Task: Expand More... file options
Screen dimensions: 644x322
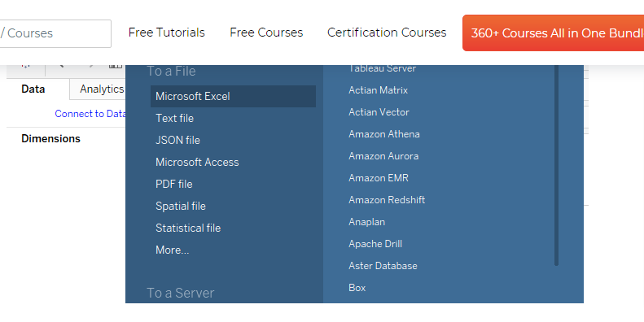Action: point(173,250)
